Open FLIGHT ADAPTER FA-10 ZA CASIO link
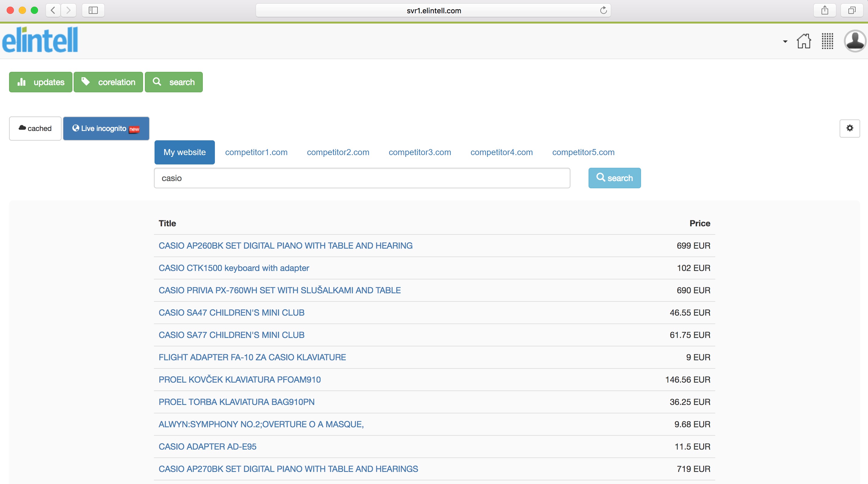 point(252,357)
